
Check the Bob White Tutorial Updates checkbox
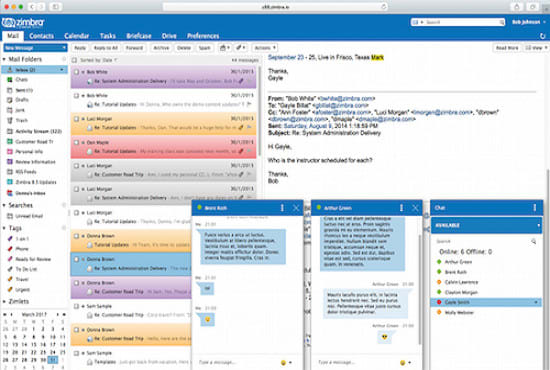point(76,95)
